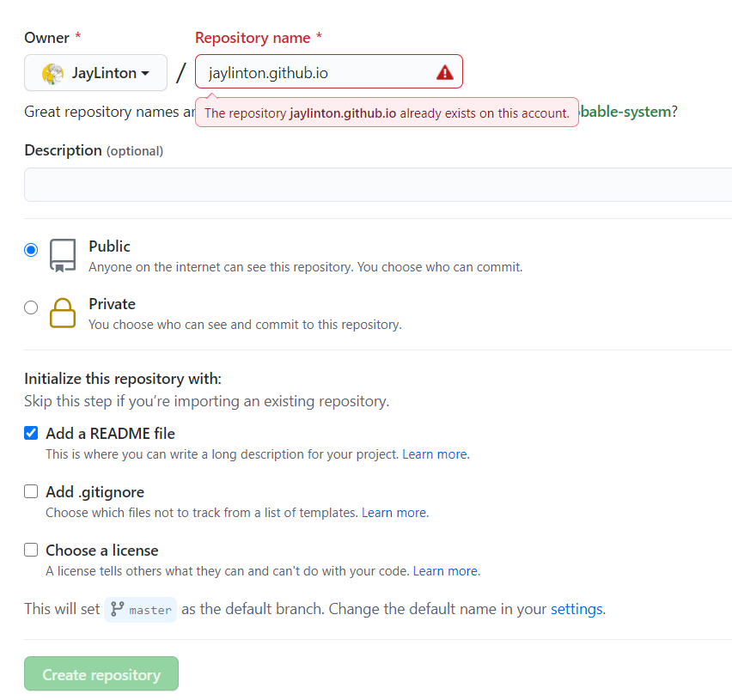The height and width of the screenshot is (700, 732).
Task: Select the Public radio button
Action: coord(31,250)
